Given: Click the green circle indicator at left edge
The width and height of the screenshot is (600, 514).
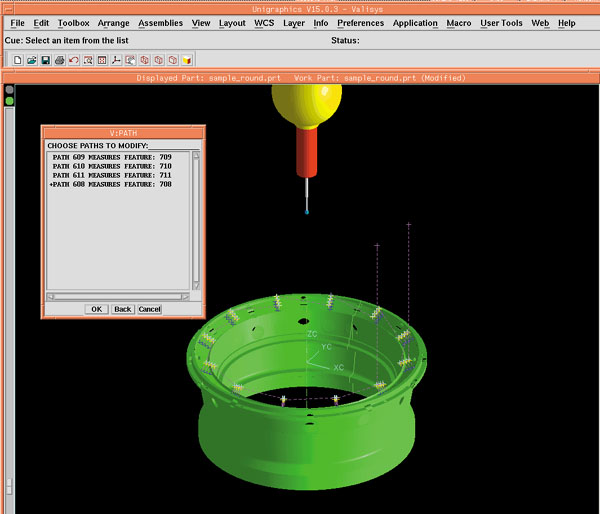Looking at the screenshot, I should coord(10,101).
